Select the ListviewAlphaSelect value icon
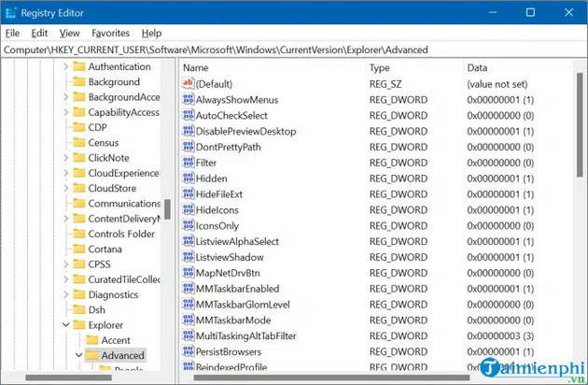This screenshot has height=385, width=588. click(x=188, y=241)
